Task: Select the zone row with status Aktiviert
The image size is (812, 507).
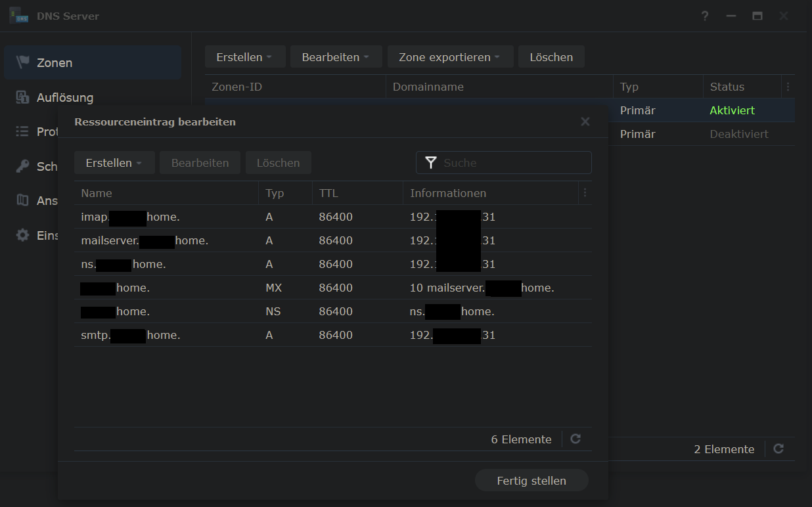Action: (x=701, y=110)
